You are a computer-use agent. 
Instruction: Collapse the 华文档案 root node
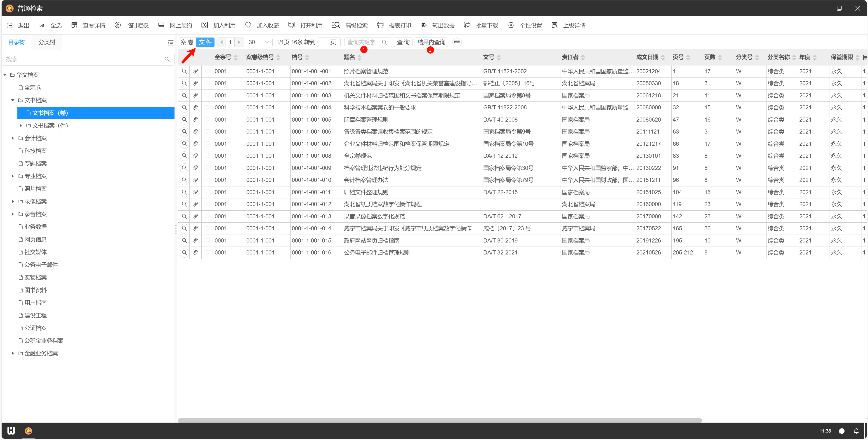click(5, 75)
